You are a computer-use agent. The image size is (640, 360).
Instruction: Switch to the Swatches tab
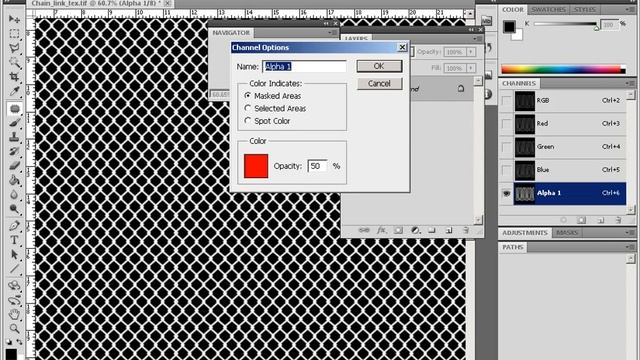(x=548, y=9)
